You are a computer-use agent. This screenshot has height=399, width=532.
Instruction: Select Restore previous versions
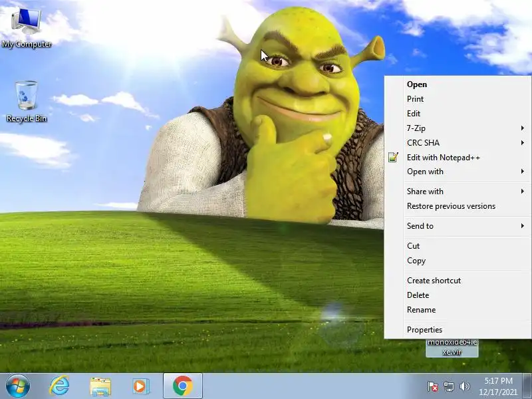(458, 206)
